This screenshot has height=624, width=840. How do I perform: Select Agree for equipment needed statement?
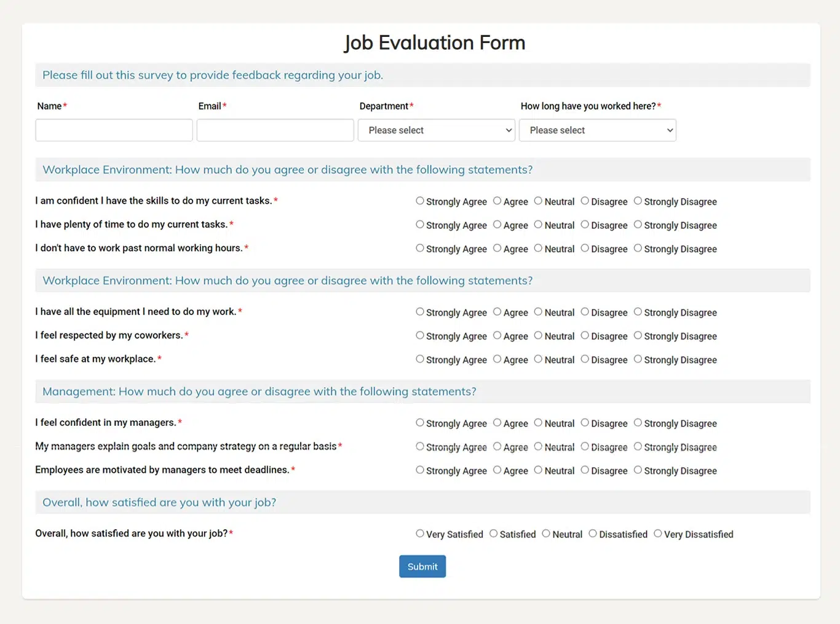(x=497, y=312)
